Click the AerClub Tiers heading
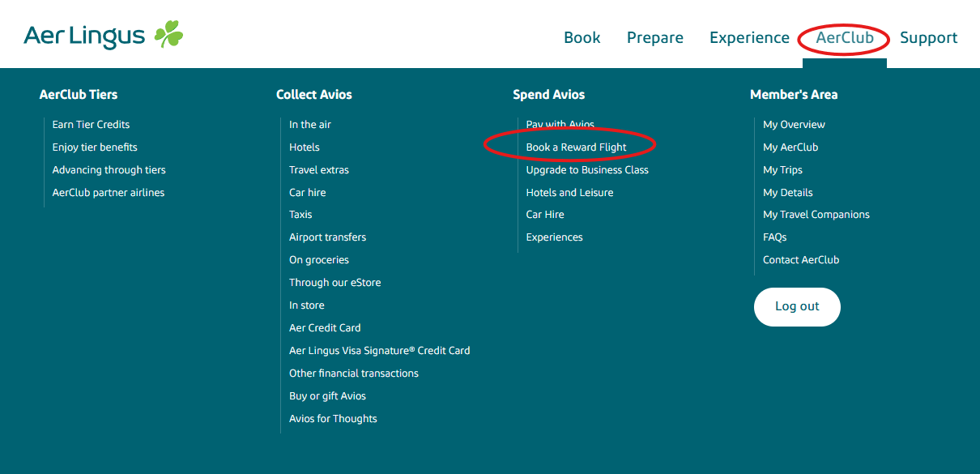This screenshot has height=474, width=980. pyautogui.click(x=79, y=95)
